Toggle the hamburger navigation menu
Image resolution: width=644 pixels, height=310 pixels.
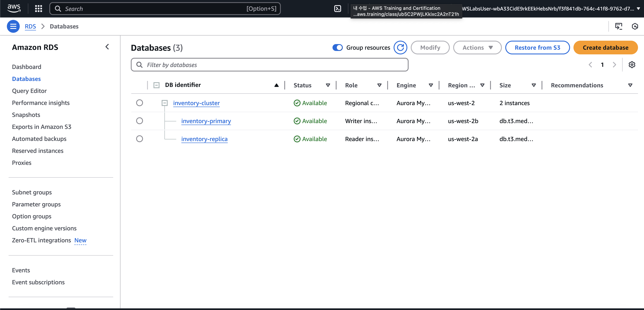pos(13,26)
